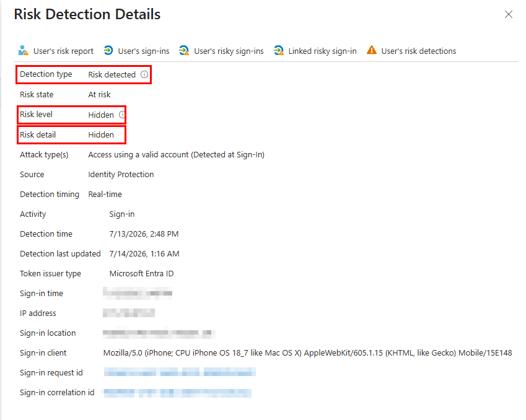
Task: Click the Identity Protection source value
Action: [x=121, y=175]
